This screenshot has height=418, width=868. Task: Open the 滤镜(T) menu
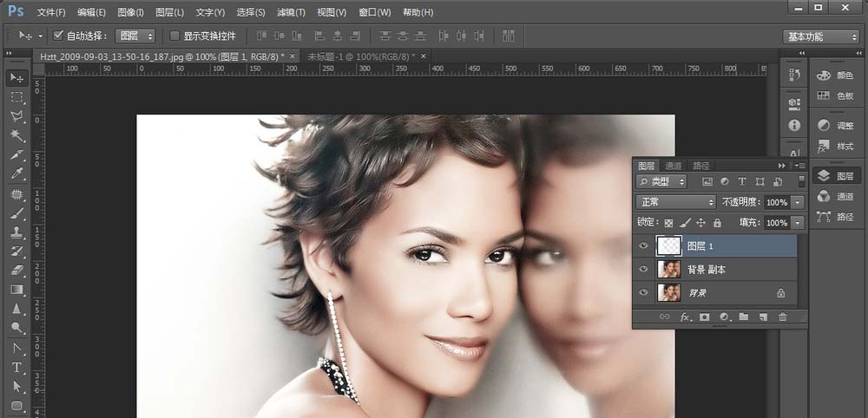291,12
